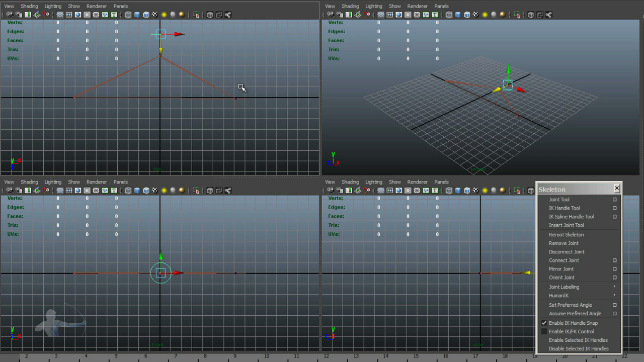
Task: Click smooth shade blue cube in front view toolbar
Action: pos(137,191)
